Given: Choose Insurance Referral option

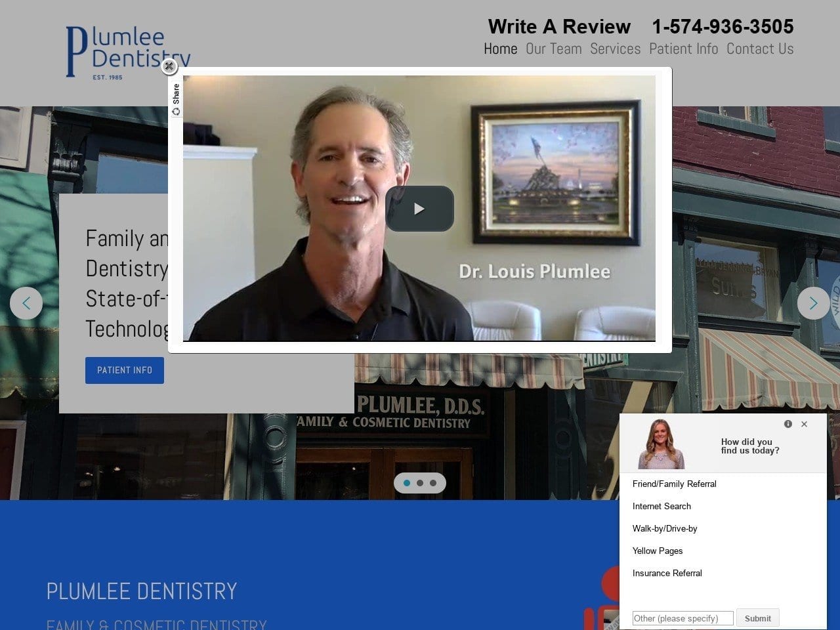Looking at the screenshot, I should click(667, 573).
